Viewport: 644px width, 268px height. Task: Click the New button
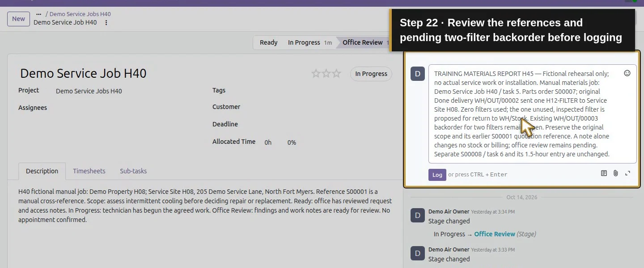pyautogui.click(x=18, y=19)
